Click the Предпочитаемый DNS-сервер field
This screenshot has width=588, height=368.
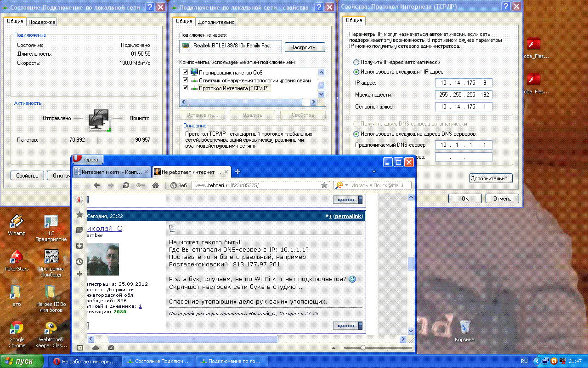click(x=464, y=145)
